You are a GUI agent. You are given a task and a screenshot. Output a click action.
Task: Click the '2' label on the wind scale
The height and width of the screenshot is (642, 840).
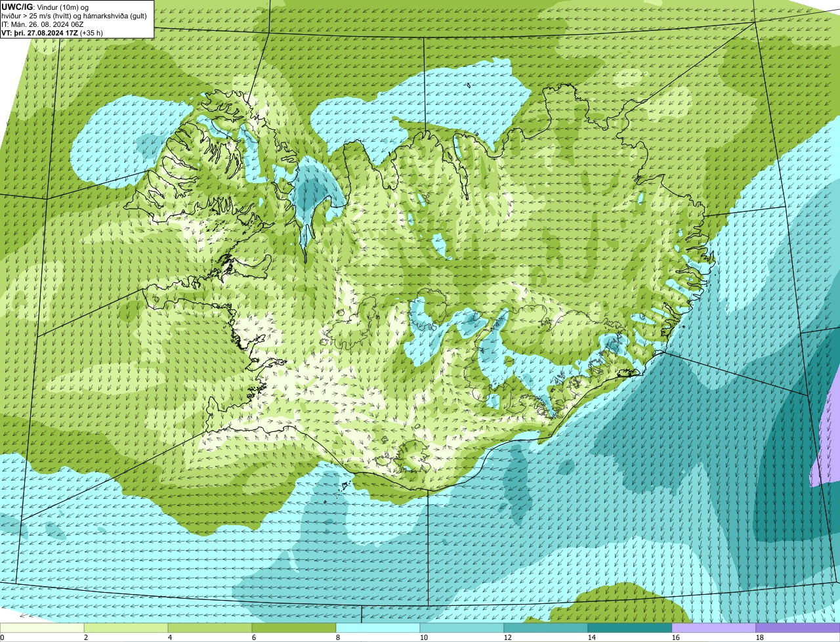86,637
